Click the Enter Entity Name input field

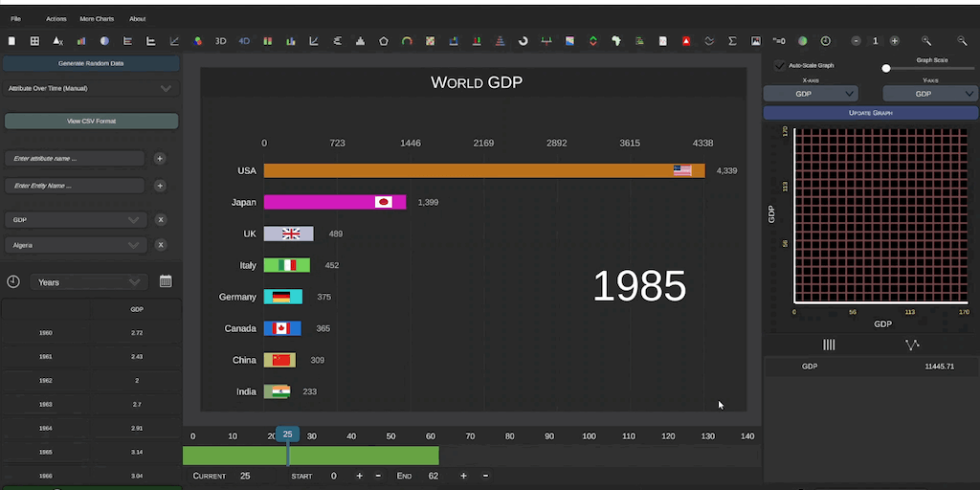coord(75,186)
